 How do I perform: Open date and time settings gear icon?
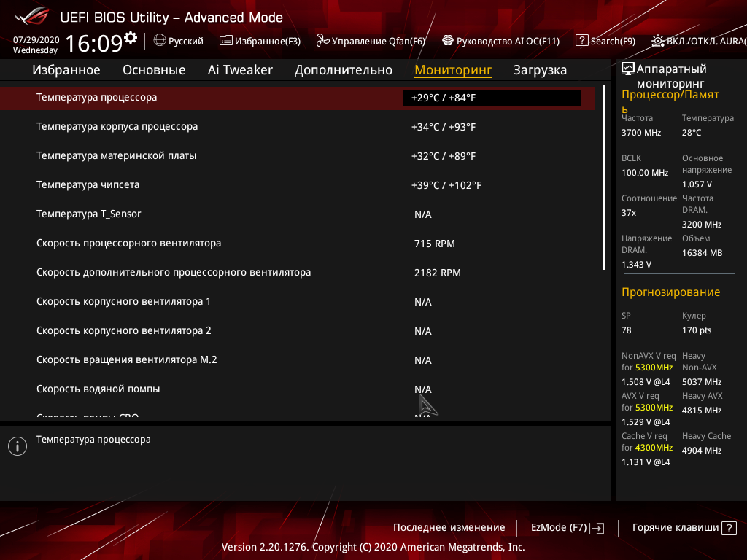[x=131, y=37]
